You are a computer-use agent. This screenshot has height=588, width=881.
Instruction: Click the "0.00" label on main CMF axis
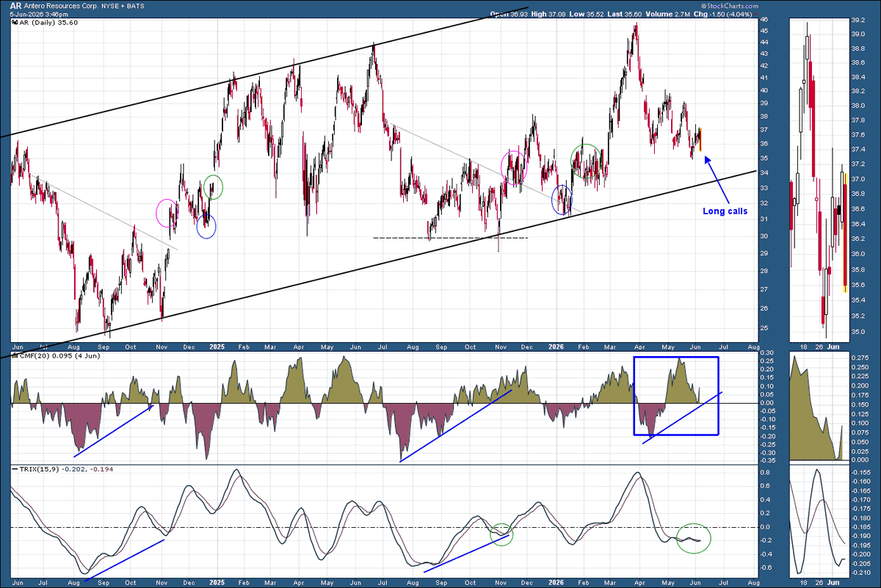pyautogui.click(x=767, y=403)
